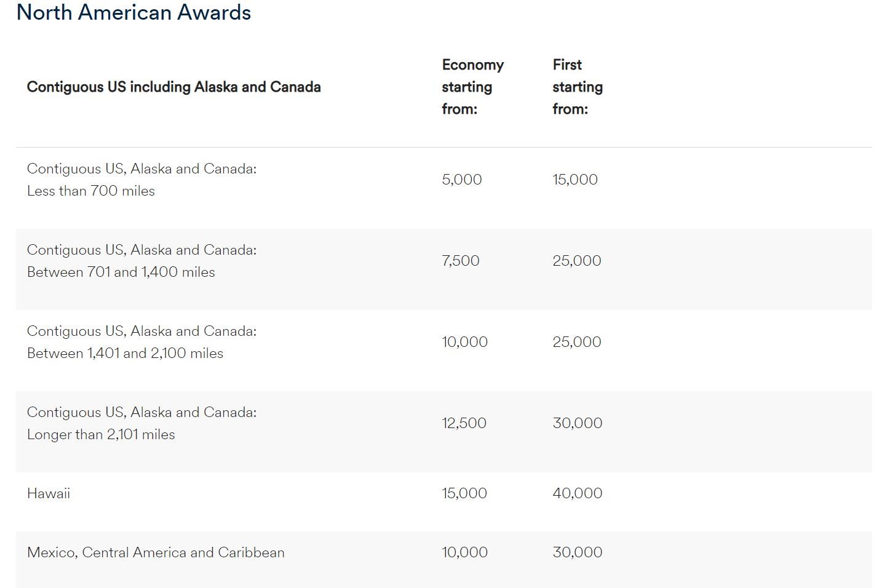882x588 pixels.
Task: Click the 12,500 economy value
Action: point(464,423)
